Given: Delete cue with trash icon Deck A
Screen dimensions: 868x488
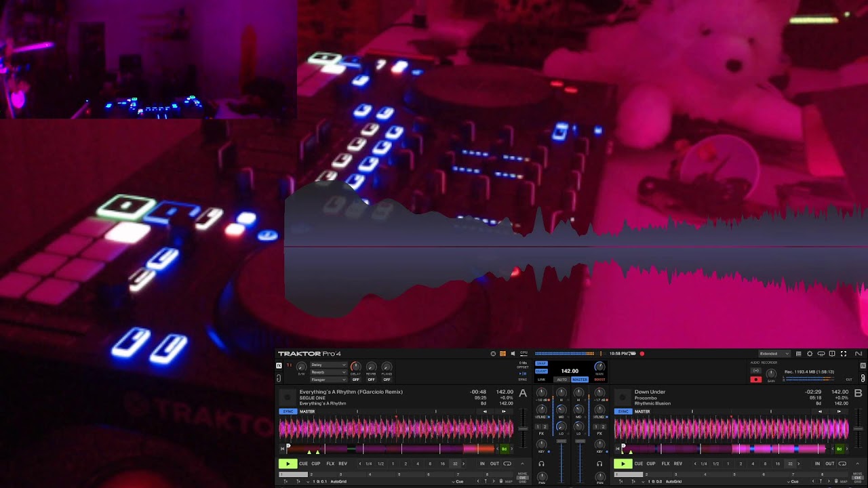Looking at the screenshot, I should (501, 481).
